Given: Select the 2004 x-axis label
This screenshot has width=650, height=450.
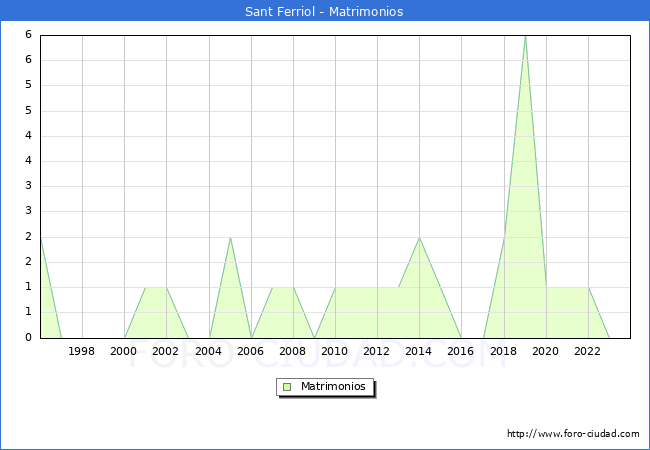Looking at the screenshot, I should (x=208, y=351).
